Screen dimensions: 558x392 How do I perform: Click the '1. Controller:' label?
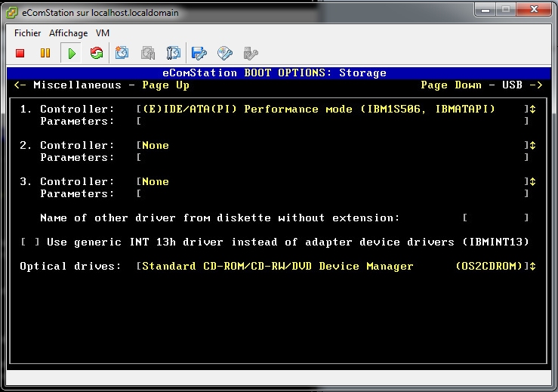(67, 109)
